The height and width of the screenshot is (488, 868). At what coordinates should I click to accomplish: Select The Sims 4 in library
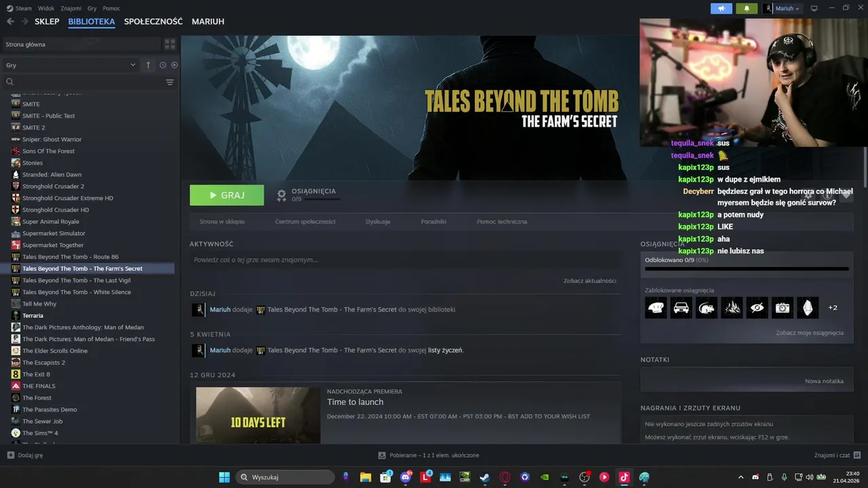(x=40, y=433)
